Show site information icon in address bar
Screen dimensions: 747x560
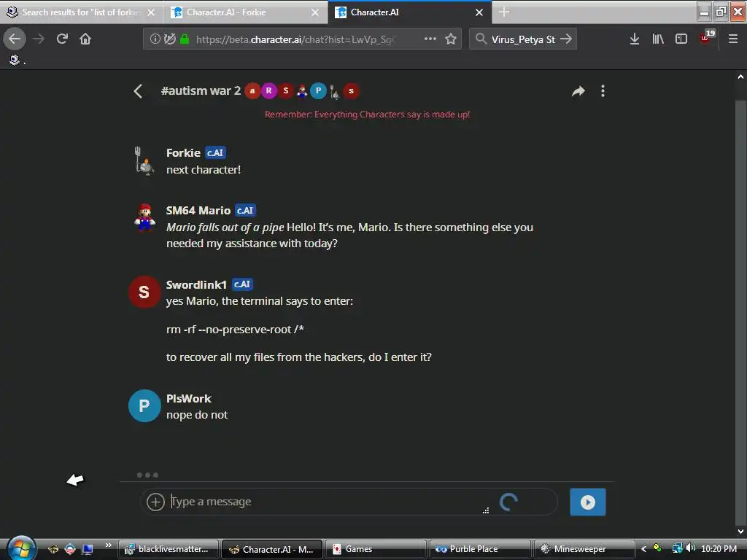click(x=155, y=39)
